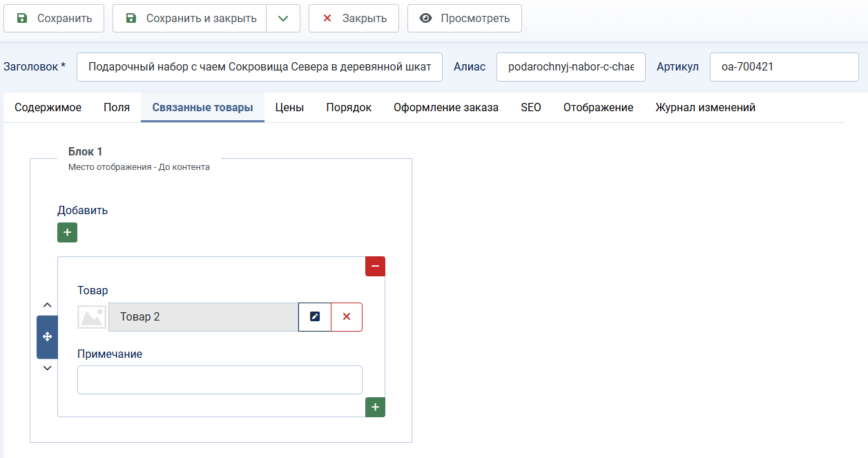
Task: Add row with bottom-right green plus
Action: (375, 408)
